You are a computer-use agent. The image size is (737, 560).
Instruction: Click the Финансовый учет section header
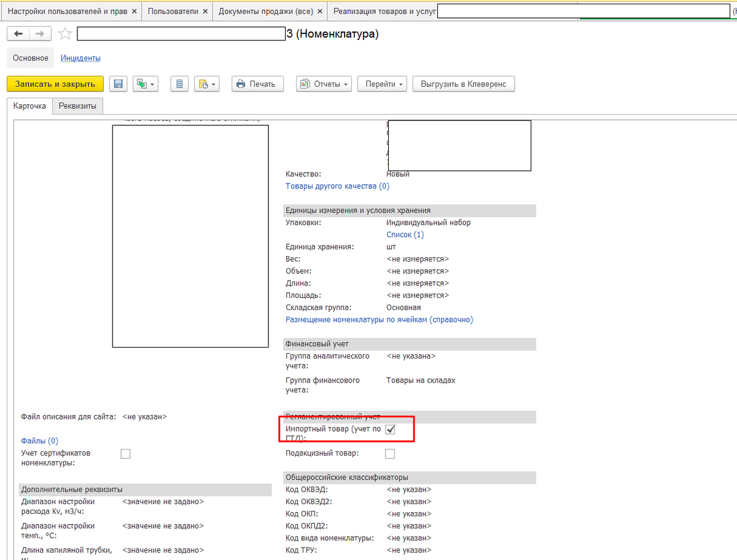[410, 344]
